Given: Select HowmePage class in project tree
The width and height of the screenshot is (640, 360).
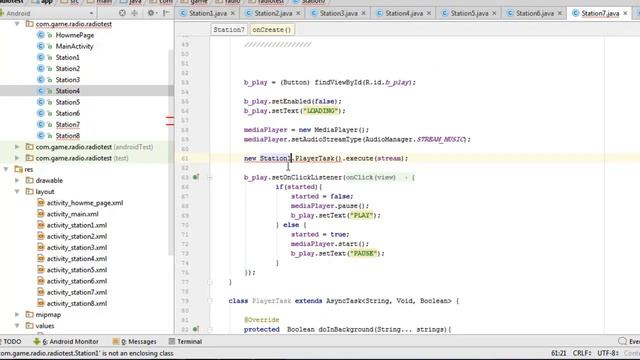Looking at the screenshot, I should click(x=75, y=35).
